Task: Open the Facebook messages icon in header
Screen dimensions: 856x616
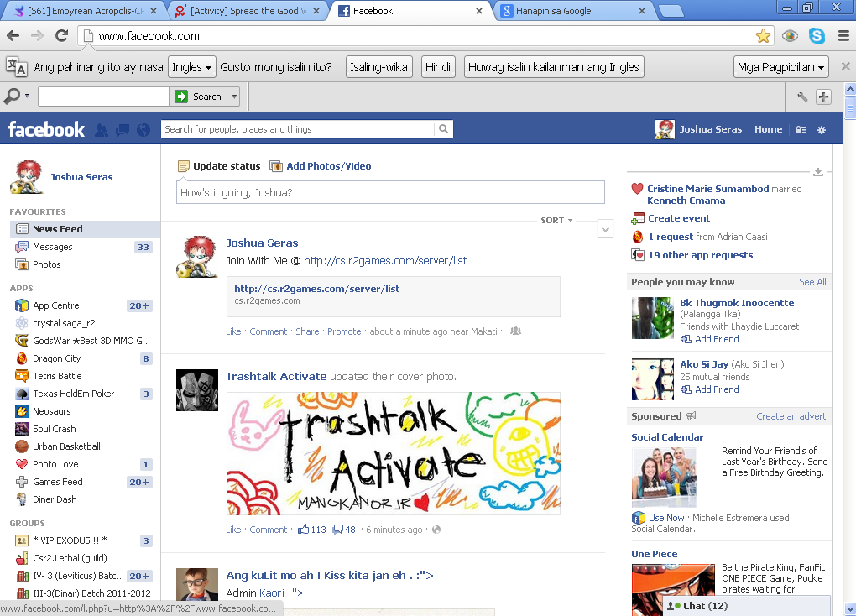Action: pyautogui.click(x=123, y=130)
